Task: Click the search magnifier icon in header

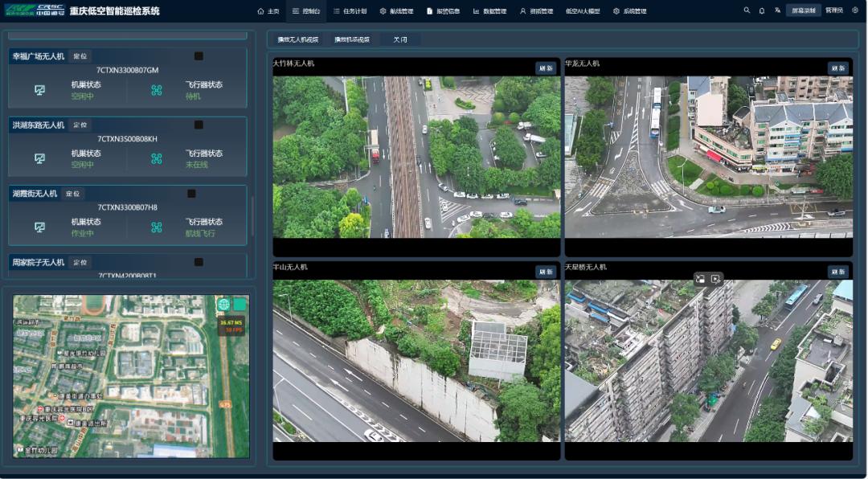Action: point(747,10)
